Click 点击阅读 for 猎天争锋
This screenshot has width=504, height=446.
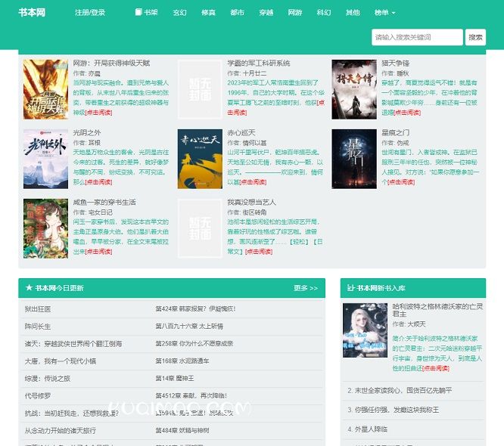tap(407, 113)
